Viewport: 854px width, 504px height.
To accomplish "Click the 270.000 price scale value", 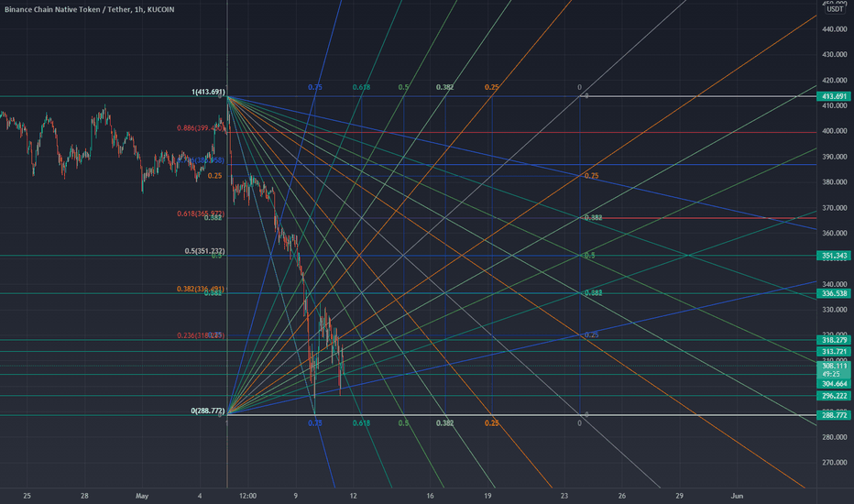I will coord(834,463).
